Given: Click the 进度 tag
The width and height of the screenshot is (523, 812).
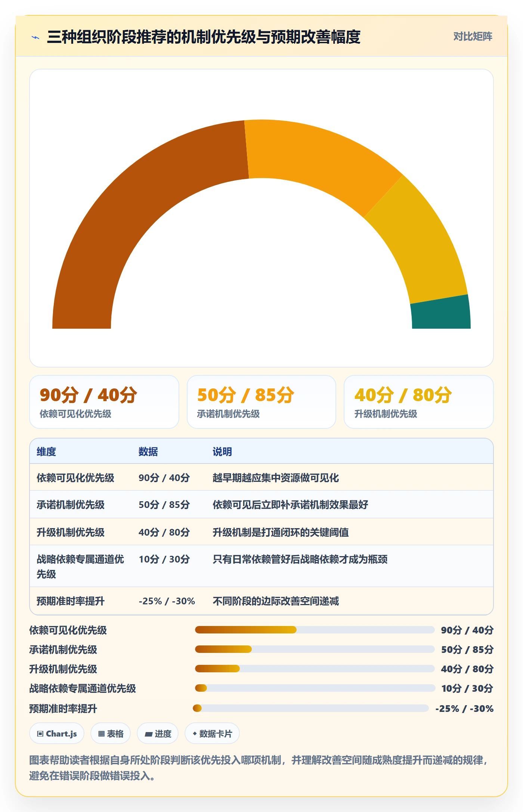Looking at the screenshot, I should point(158,734).
